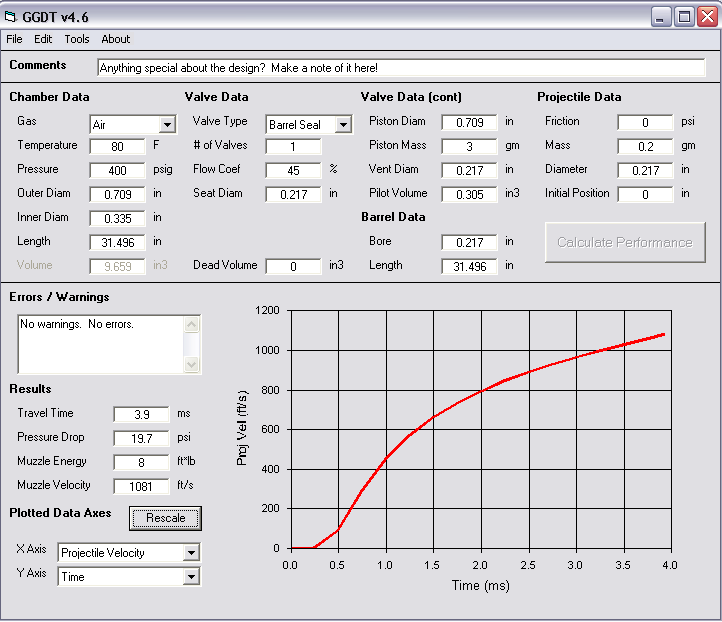The height and width of the screenshot is (622, 722).
Task: Expand the Gas type dropdown
Action: click(x=166, y=125)
